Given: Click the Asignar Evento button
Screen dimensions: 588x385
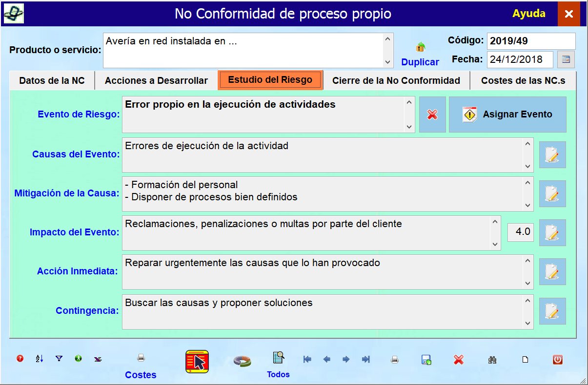Looking at the screenshot, I should coord(507,115).
